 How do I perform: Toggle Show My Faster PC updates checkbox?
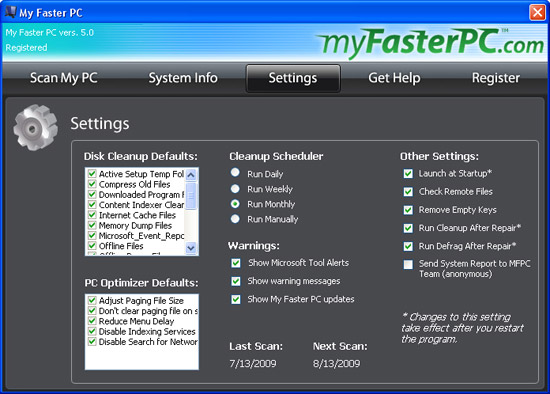pyautogui.click(x=236, y=300)
